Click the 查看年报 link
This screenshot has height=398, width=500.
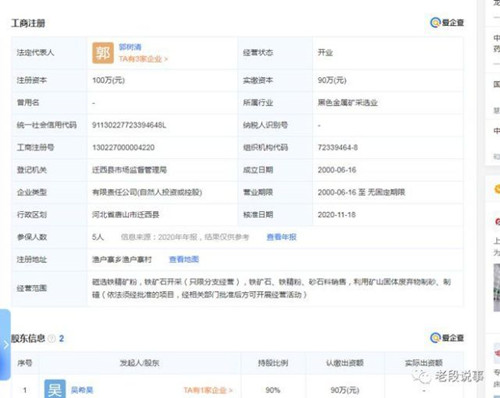click(281, 237)
